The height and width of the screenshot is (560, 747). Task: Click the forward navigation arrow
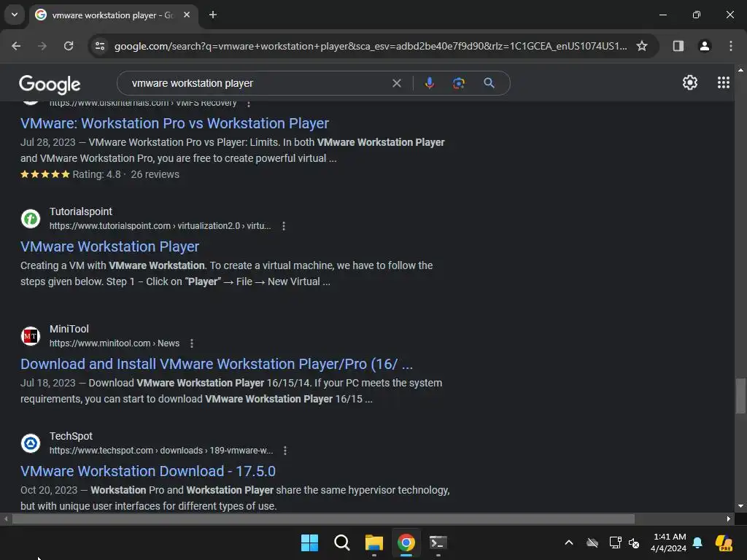coord(42,46)
